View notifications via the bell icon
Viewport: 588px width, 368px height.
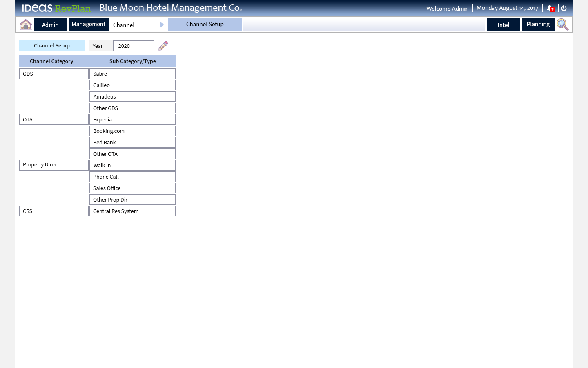coord(550,8)
